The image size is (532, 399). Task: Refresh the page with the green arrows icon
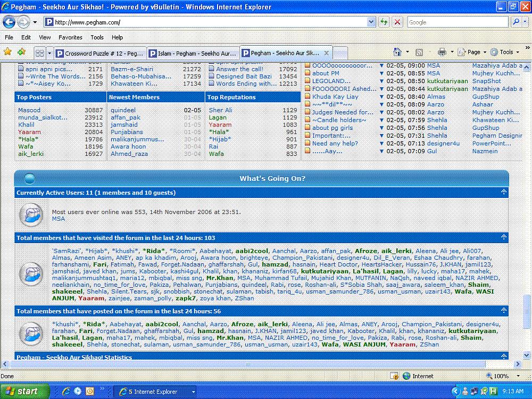tap(384, 22)
